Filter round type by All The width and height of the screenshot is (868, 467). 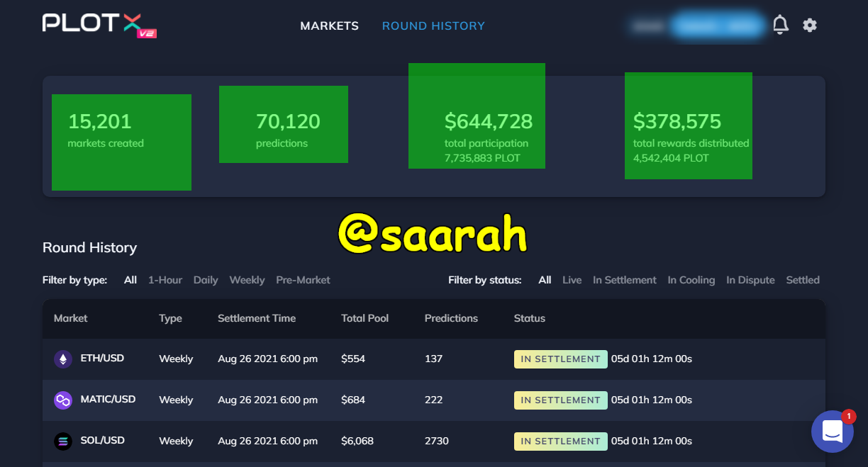pos(130,280)
